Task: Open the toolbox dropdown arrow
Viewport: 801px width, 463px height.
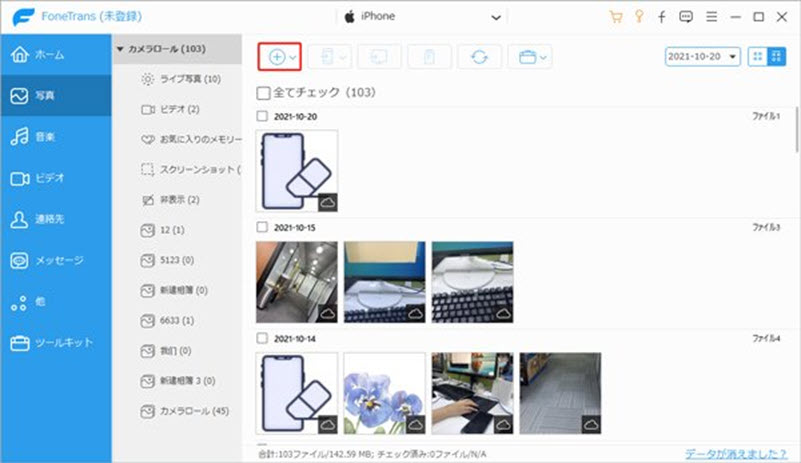Action: tap(543, 57)
